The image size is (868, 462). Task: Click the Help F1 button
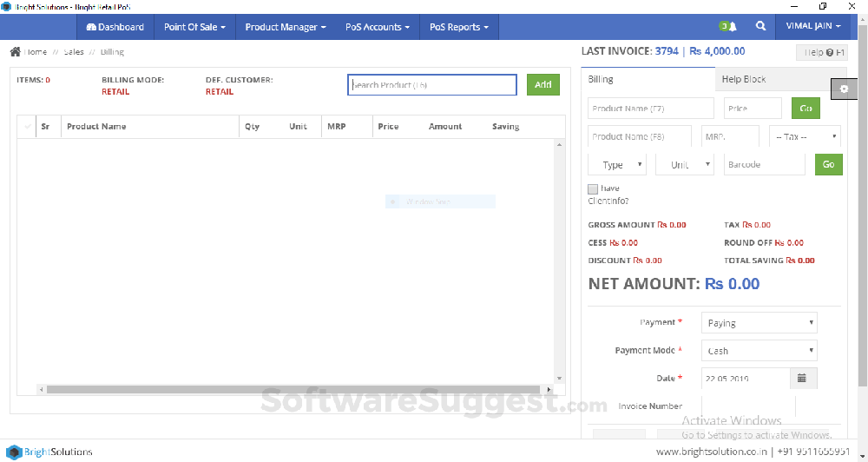click(823, 52)
